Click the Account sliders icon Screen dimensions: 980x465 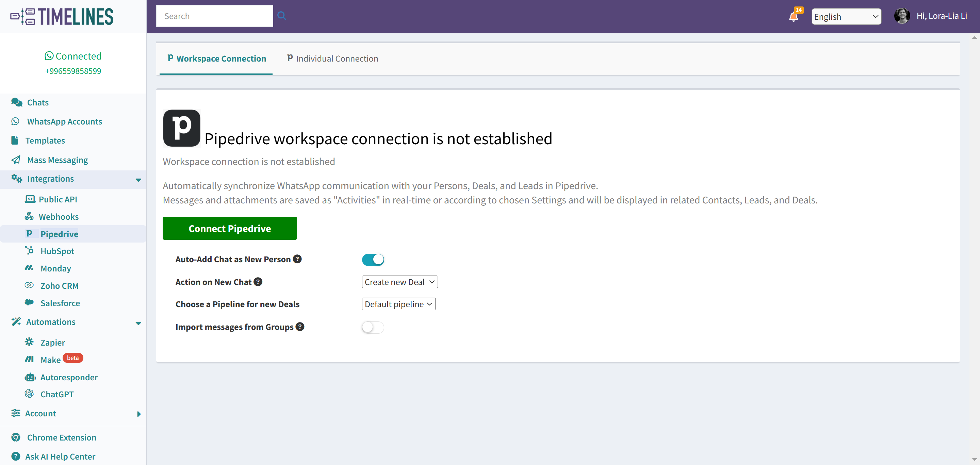point(16,413)
